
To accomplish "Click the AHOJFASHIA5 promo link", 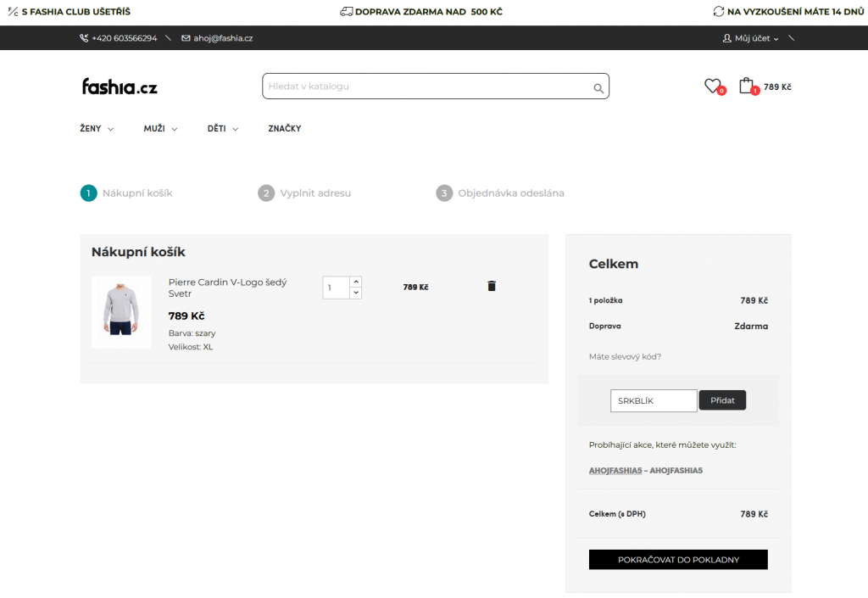I will 615,471.
